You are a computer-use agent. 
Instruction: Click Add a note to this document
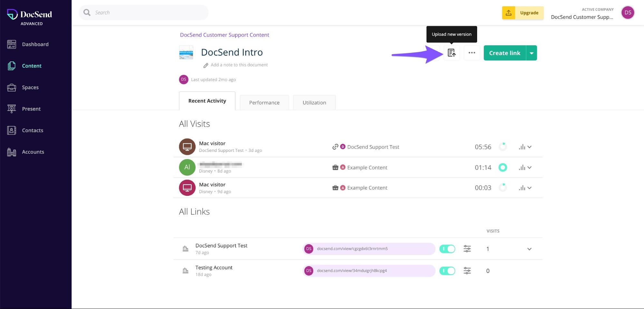click(x=239, y=65)
